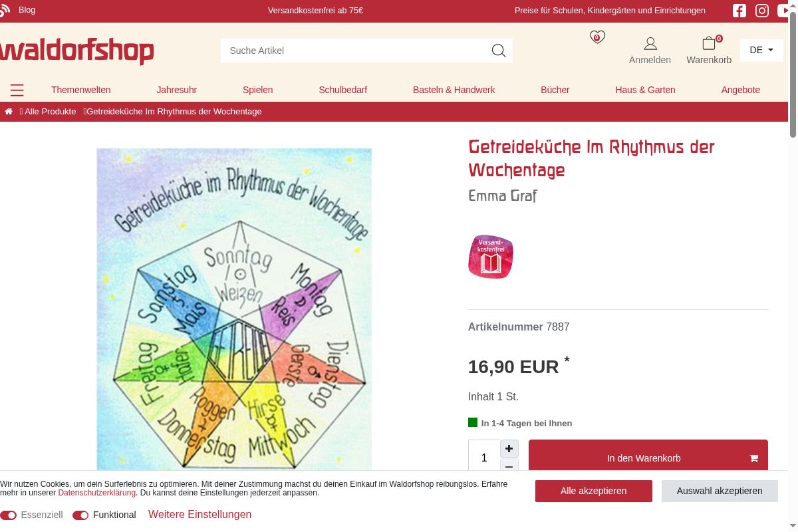Image resolution: width=798 pixels, height=532 pixels.
Task: Open the DE language dropdown
Action: (x=761, y=50)
